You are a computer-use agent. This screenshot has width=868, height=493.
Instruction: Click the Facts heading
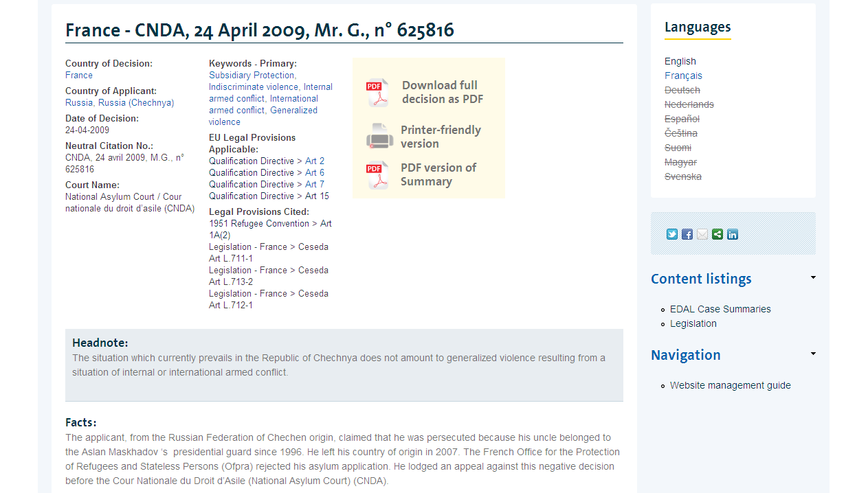coord(81,422)
